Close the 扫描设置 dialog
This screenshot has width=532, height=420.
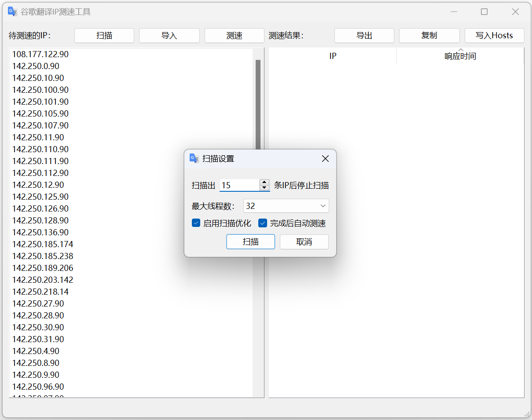[x=325, y=159]
